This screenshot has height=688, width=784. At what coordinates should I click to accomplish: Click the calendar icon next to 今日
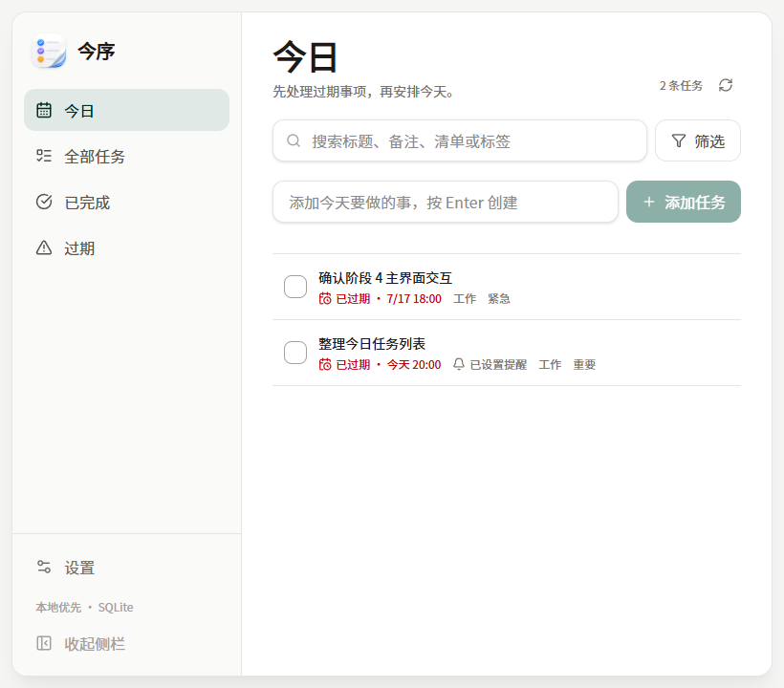(x=44, y=110)
